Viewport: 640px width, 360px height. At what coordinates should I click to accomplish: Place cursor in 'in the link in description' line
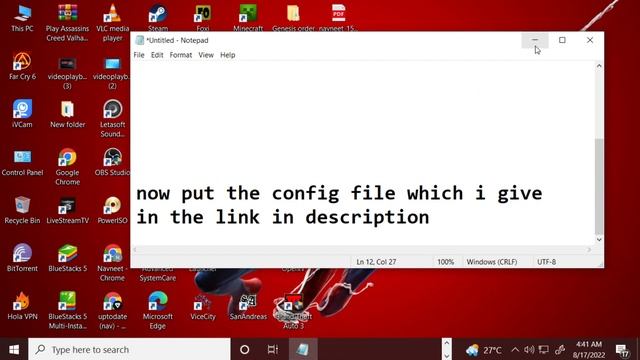[282, 217]
